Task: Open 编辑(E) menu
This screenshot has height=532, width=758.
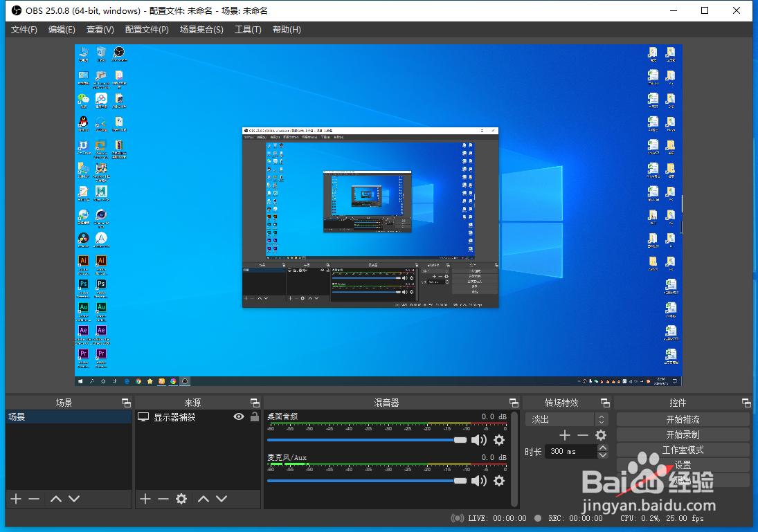Action: click(x=62, y=30)
